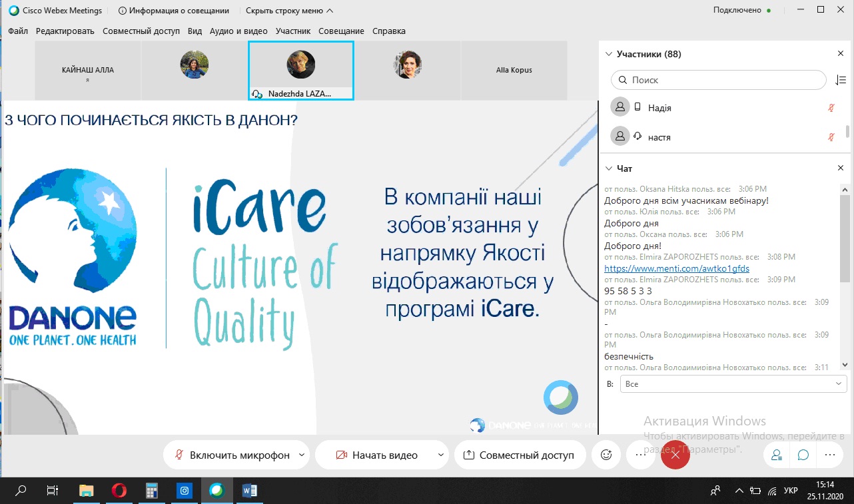Close the Участники panel
The width and height of the screenshot is (854, 504).
(841, 54)
